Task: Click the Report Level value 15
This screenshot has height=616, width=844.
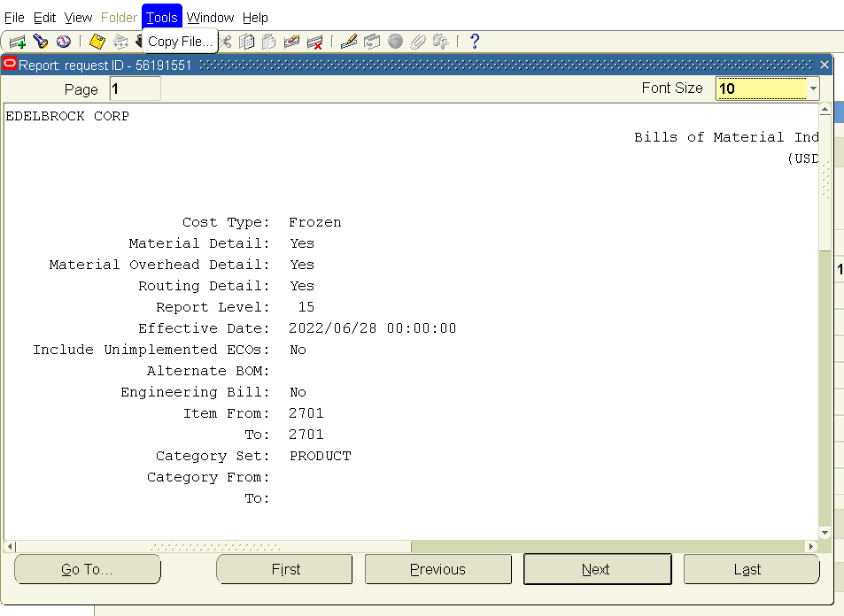Action: click(x=306, y=307)
